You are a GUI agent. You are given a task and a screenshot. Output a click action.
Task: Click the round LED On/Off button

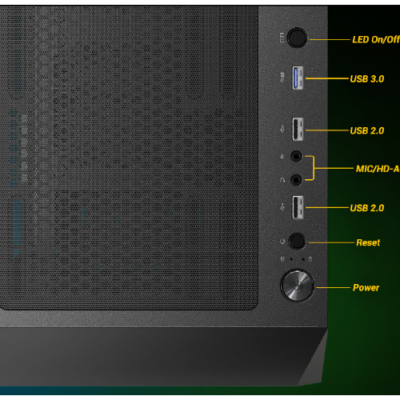[297, 38]
